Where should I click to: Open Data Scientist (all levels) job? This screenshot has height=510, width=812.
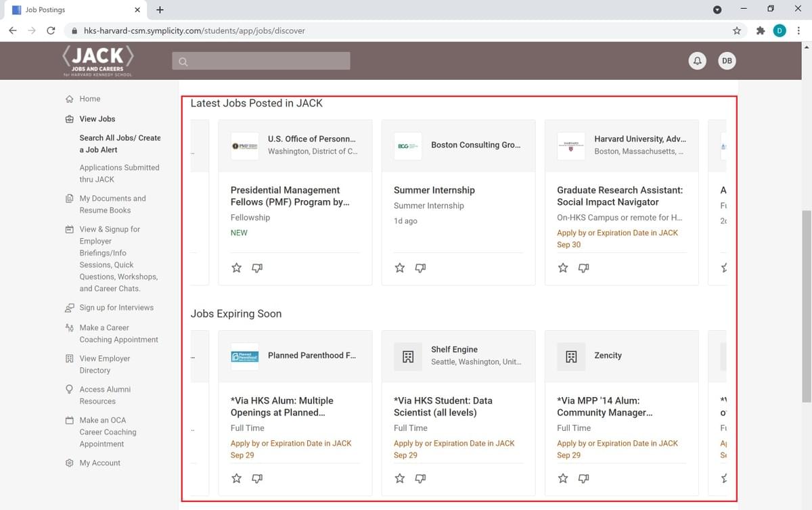click(443, 407)
